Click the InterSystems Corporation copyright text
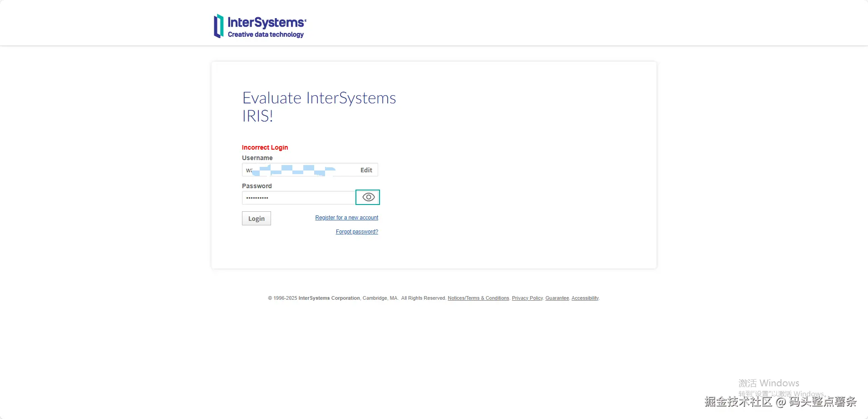This screenshot has height=419, width=868. pos(329,298)
